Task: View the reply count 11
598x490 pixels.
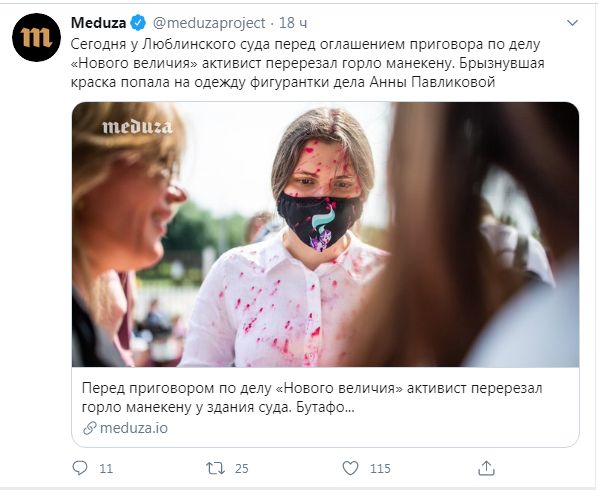Action: click(x=106, y=468)
